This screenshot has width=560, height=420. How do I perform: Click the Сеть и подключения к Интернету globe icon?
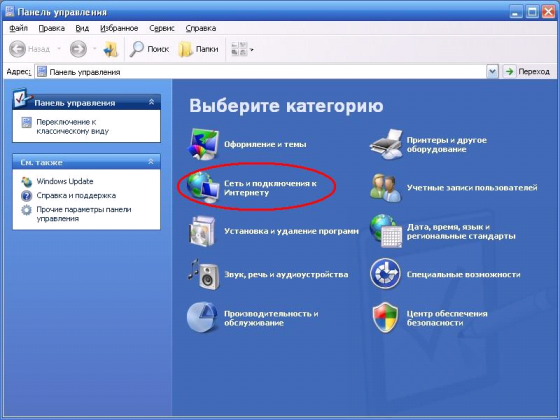pos(203,187)
